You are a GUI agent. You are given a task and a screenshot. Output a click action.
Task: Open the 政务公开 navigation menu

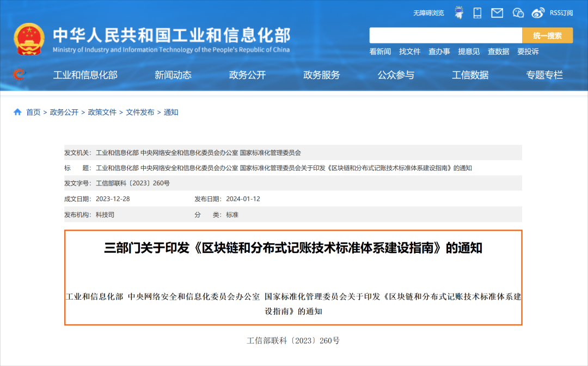[247, 75]
